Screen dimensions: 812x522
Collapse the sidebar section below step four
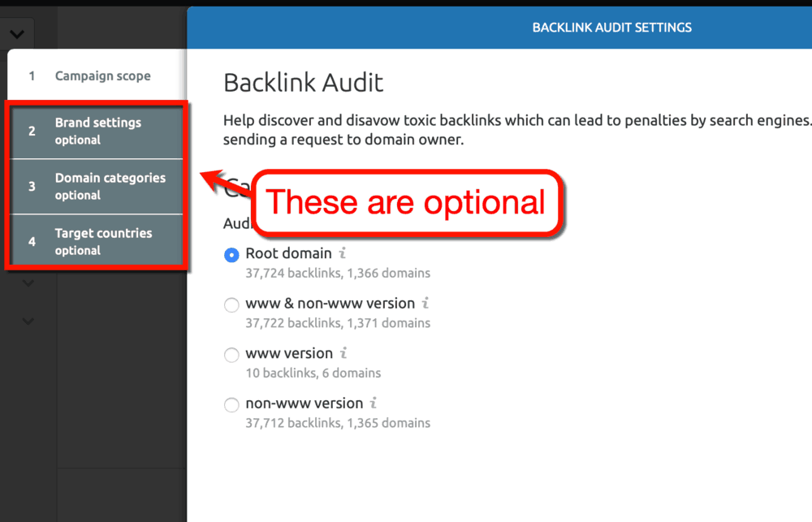pyautogui.click(x=27, y=283)
